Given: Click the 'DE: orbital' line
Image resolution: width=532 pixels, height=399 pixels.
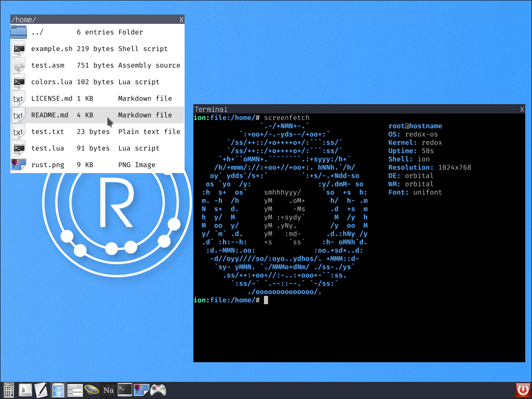Looking at the screenshot, I should tap(411, 176).
